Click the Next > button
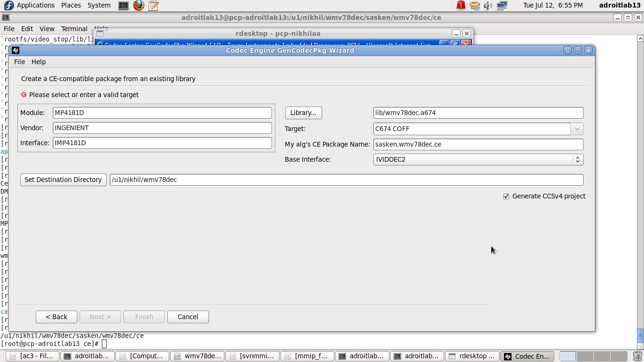The image size is (644, 362). [x=100, y=317]
